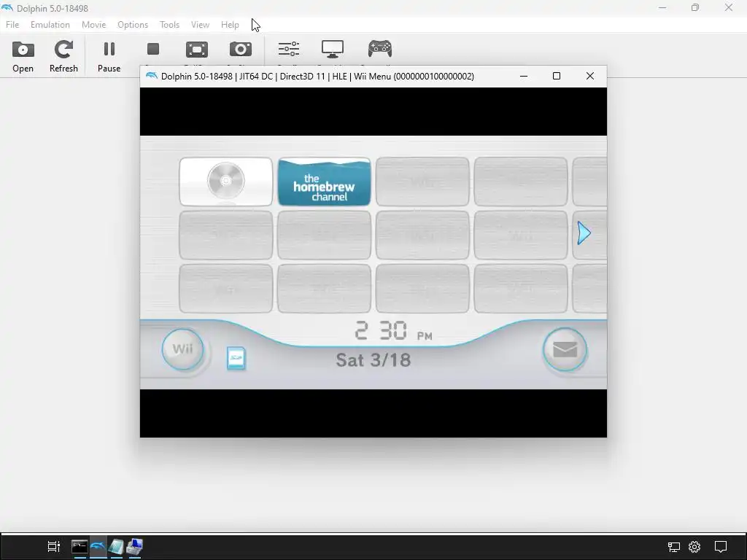The image size is (747, 560).
Task: Open Task View in the taskbar
Action: pos(54,547)
